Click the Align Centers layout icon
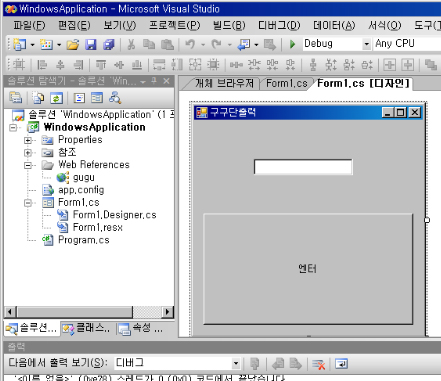 point(60,64)
